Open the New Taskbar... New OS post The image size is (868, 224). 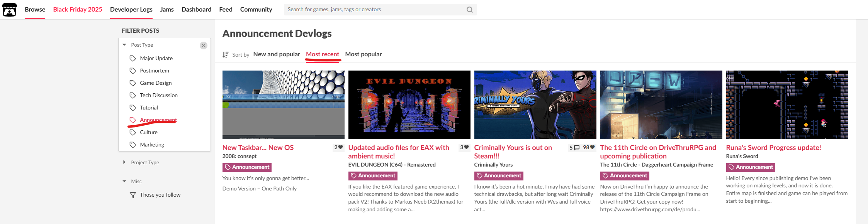tap(258, 147)
